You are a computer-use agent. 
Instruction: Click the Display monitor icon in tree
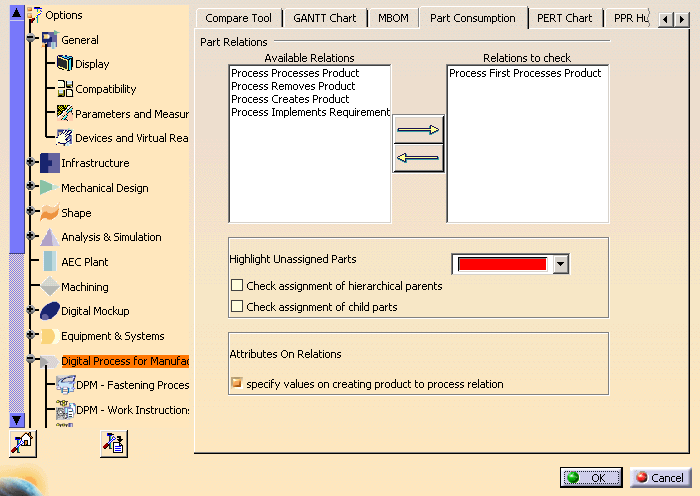click(65, 64)
